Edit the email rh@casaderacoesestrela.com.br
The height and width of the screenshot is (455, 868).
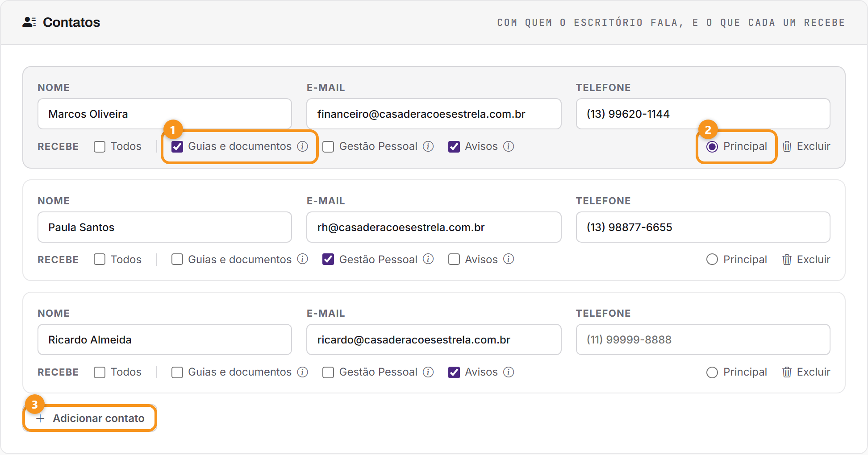pos(434,227)
